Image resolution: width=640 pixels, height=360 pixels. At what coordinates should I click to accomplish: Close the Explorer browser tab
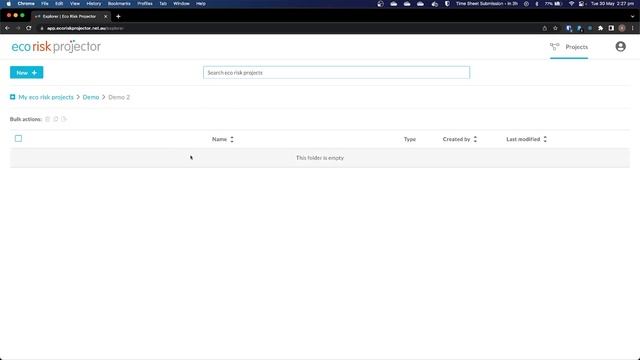pyautogui.click(x=105, y=16)
